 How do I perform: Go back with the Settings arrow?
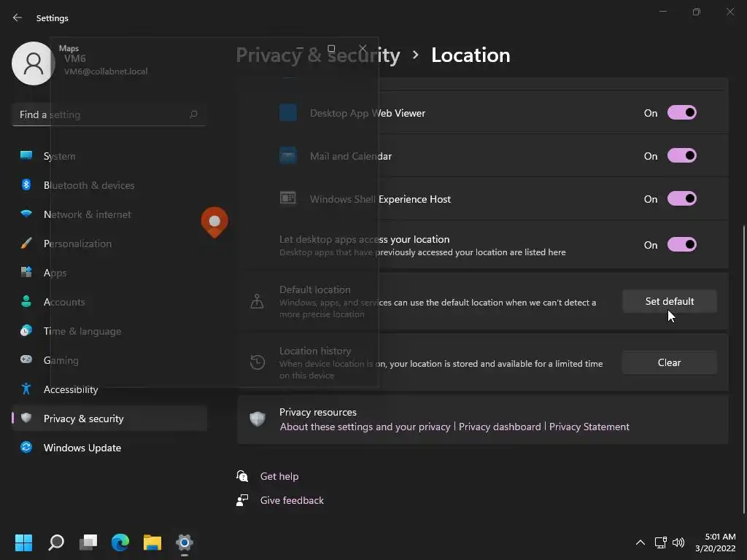(18, 17)
